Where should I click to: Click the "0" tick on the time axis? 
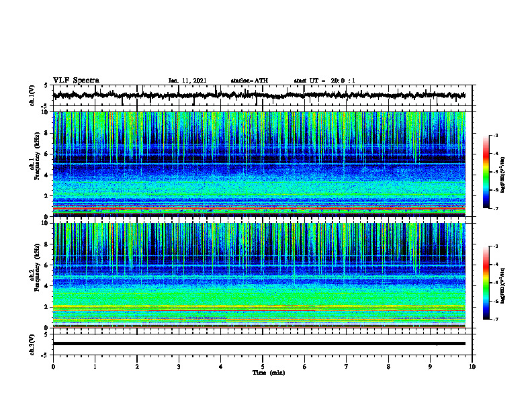click(x=53, y=367)
